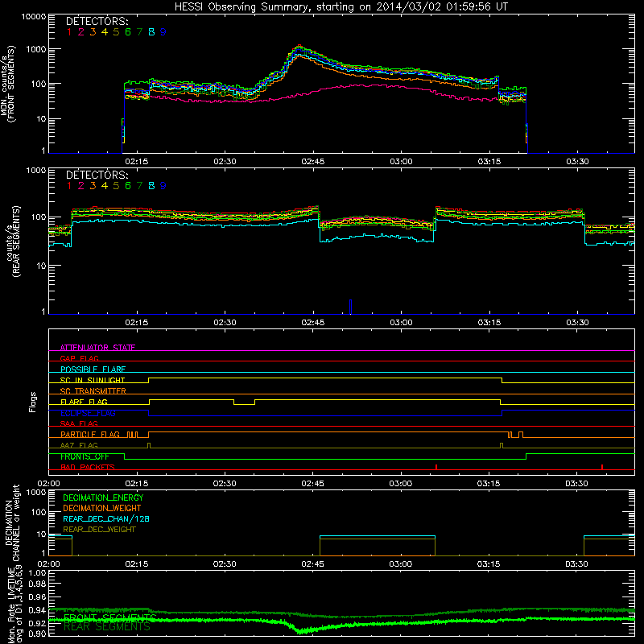Screen dimensions: 644x644
Task: Click the REAR_DEC_CHAN/128 legend entry
Action: point(106,518)
